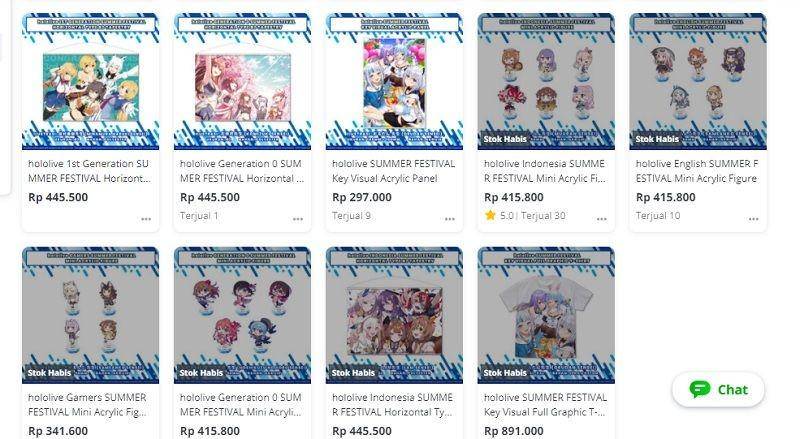View the 1st Generation horizontal tapestry image
This screenshot has width=800, height=439.
click(90, 81)
